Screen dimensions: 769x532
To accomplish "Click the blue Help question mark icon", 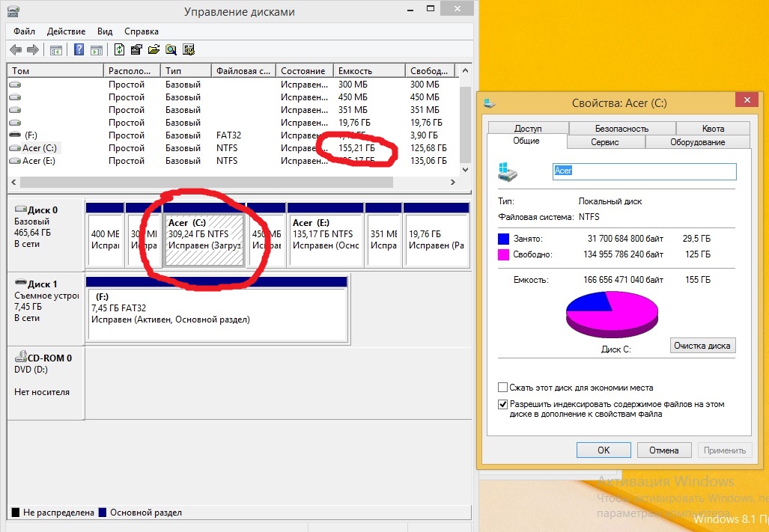I will pos(79,50).
